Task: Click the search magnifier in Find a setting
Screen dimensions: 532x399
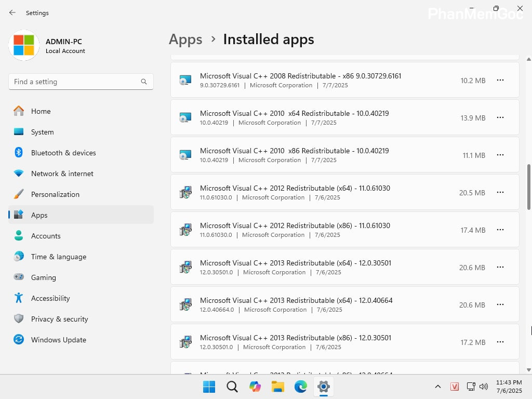Action: pos(144,82)
